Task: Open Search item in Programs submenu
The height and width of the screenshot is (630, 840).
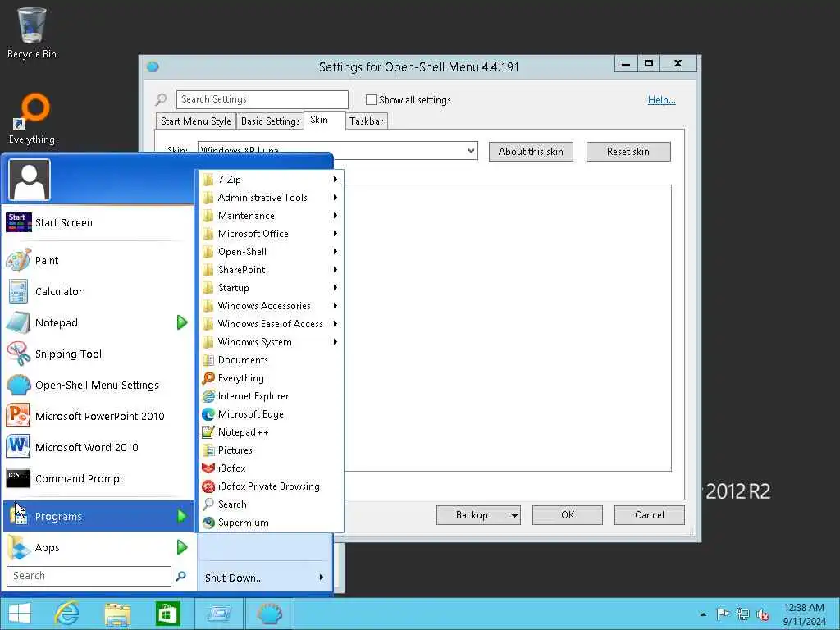Action: tap(271, 504)
